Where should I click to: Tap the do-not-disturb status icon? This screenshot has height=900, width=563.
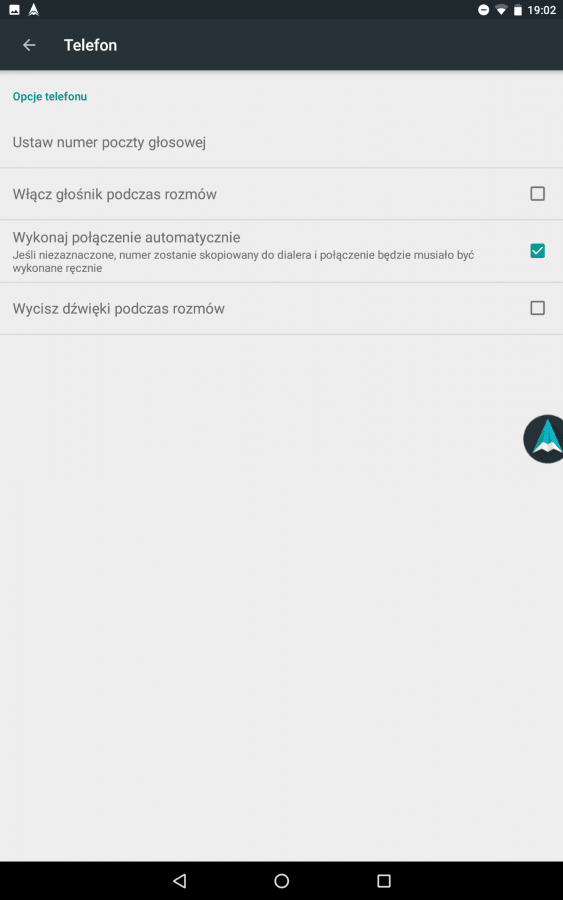coord(483,10)
